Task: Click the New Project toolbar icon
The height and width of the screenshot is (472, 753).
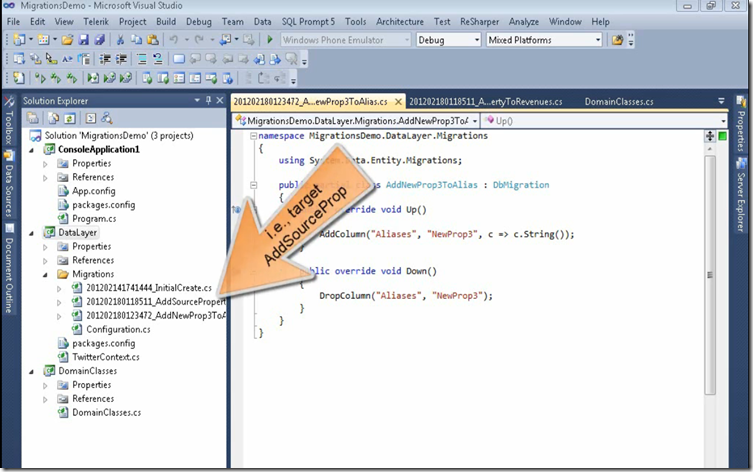Action: (x=19, y=40)
